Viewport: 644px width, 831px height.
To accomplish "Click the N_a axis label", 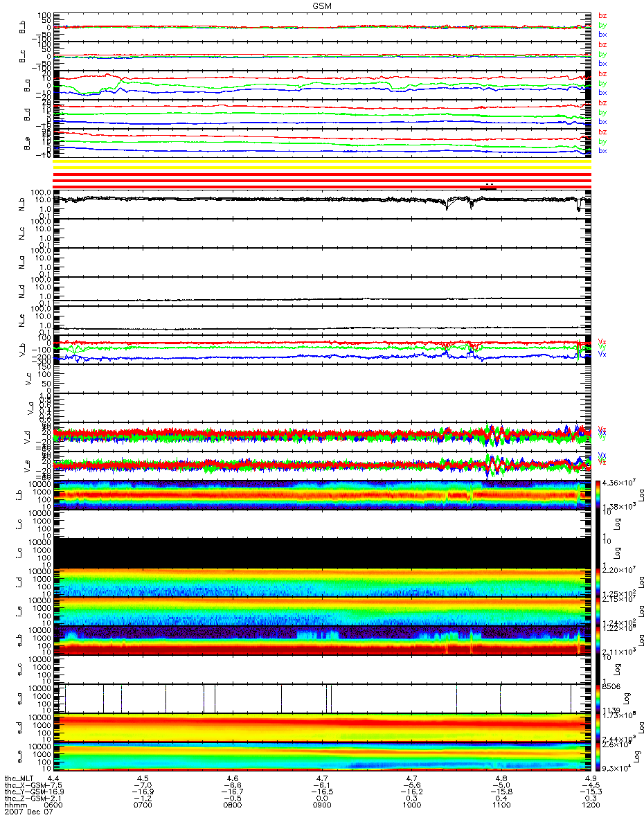I will (x=23, y=262).
